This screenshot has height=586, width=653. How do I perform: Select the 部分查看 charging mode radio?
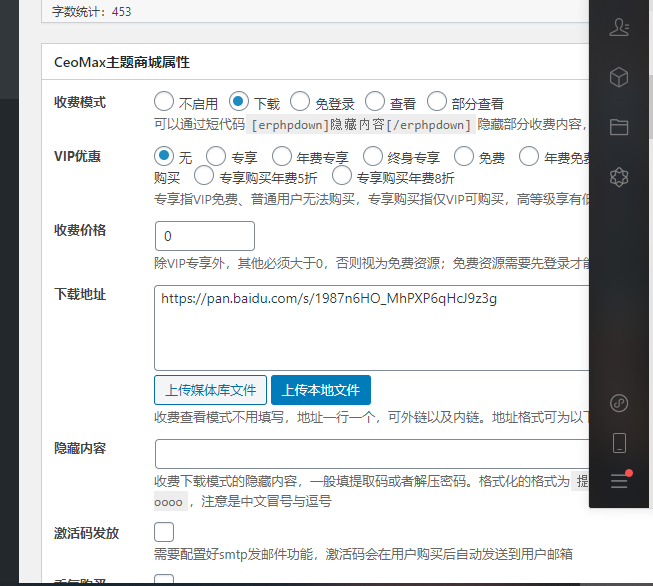point(437,102)
